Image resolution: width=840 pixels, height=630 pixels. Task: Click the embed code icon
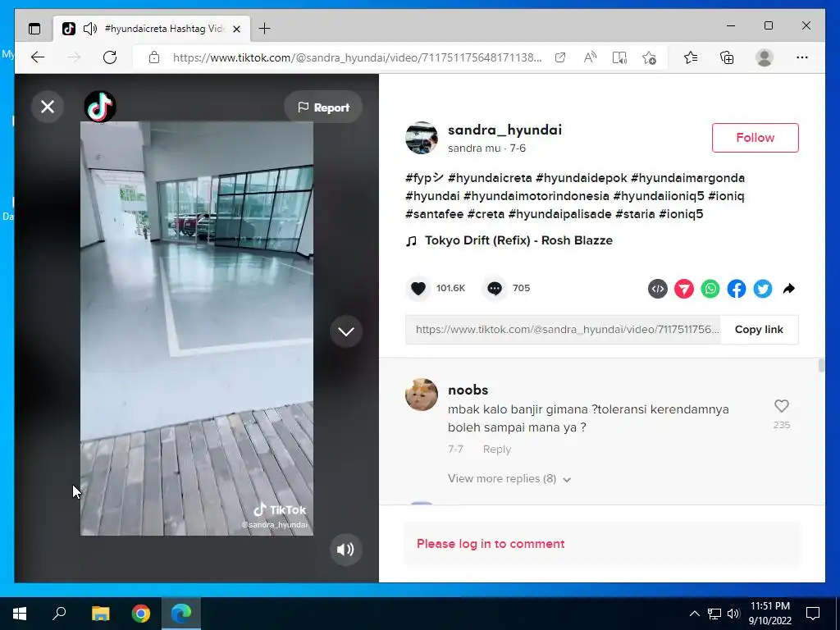coord(658,290)
